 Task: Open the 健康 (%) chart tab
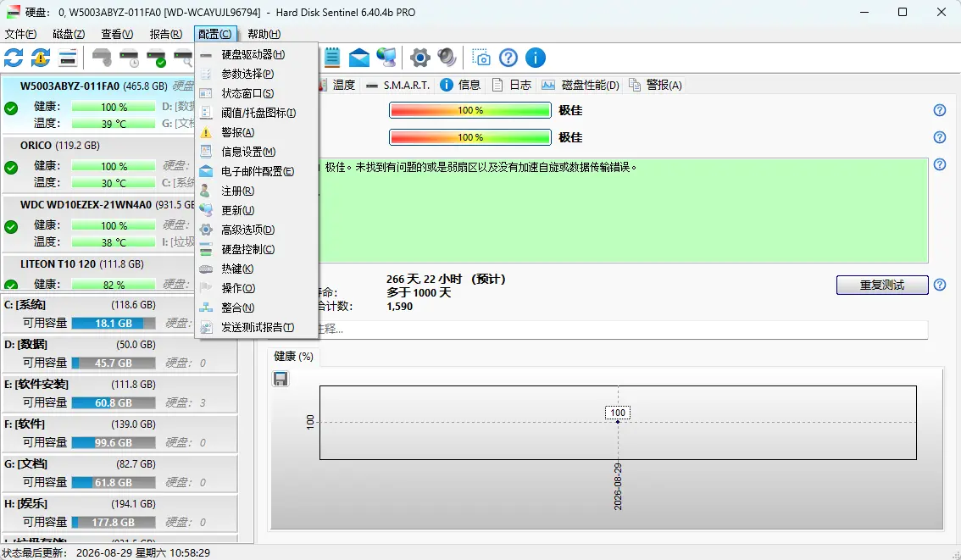293,357
